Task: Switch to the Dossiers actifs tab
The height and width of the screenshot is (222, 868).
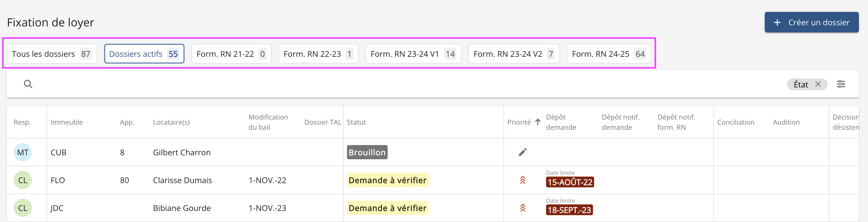Action: (144, 54)
